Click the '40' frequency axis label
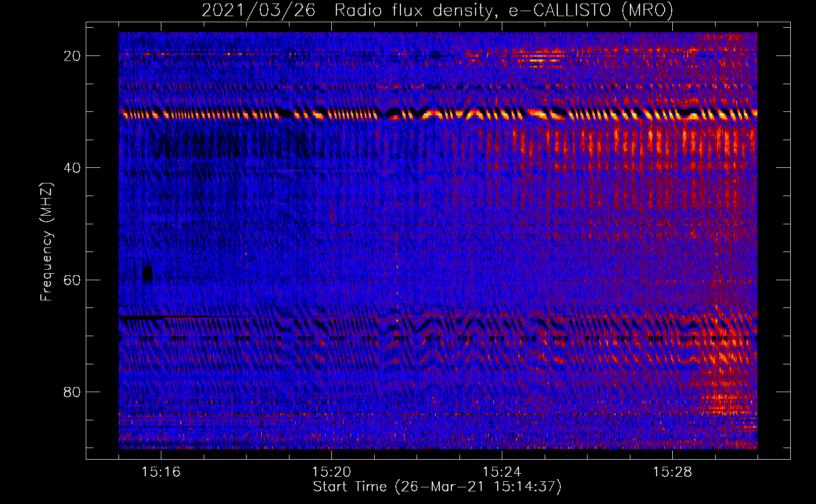The width and height of the screenshot is (816, 504). (x=72, y=168)
